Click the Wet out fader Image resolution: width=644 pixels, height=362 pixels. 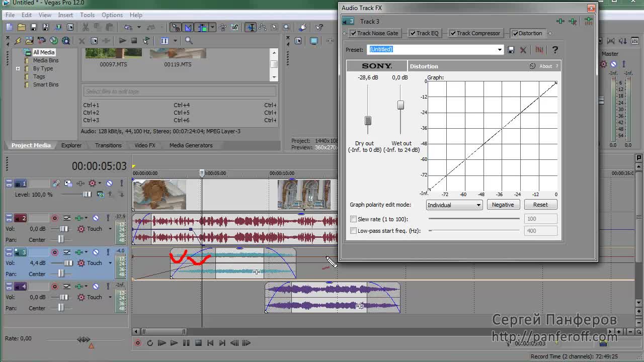[x=400, y=105]
